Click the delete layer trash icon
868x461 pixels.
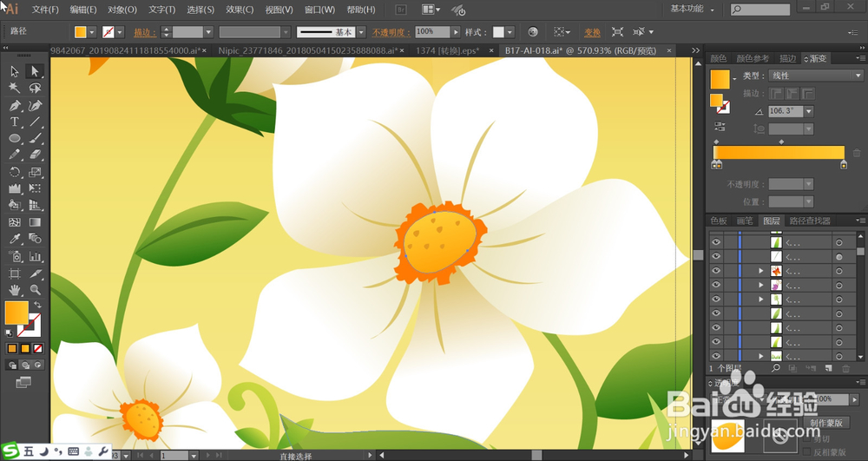tap(845, 369)
